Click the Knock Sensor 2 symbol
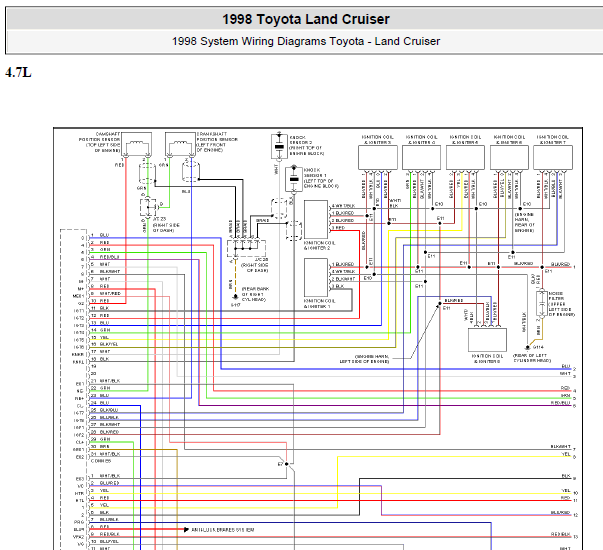The height and width of the screenshot is (550, 603). click(x=279, y=145)
